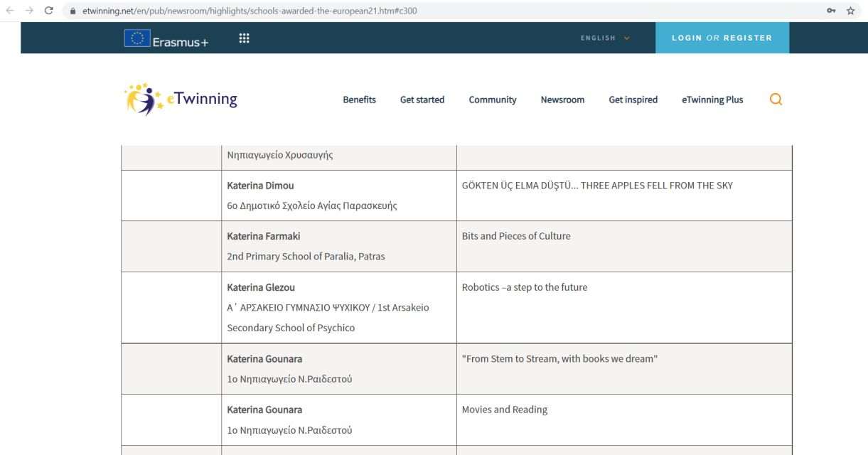Go forward using the browser forward arrow
The width and height of the screenshot is (868, 455).
29,9
